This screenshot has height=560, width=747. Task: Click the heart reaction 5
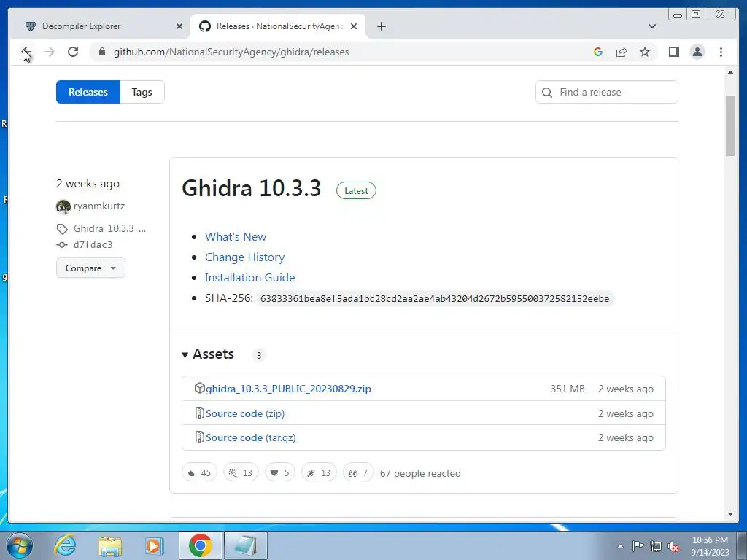(x=280, y=472)
